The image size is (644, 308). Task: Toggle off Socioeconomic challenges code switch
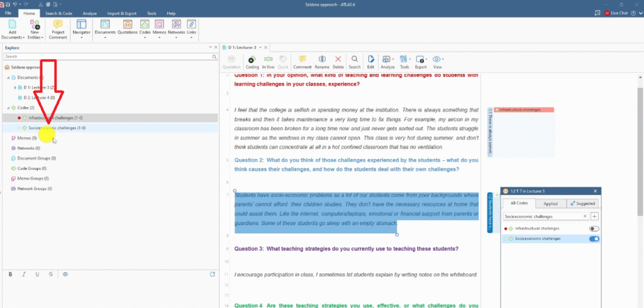click(x=594, y=239)
